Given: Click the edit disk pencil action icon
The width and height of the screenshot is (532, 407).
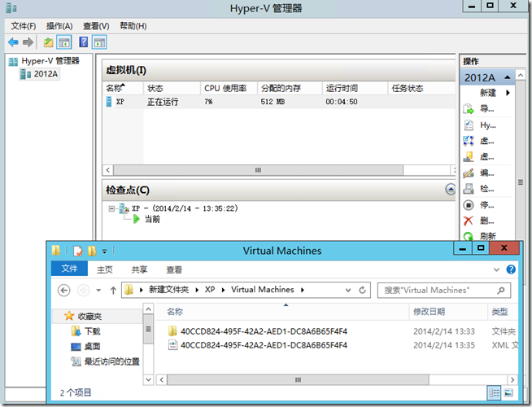Looking at the screenshot, I should point(469,173).
